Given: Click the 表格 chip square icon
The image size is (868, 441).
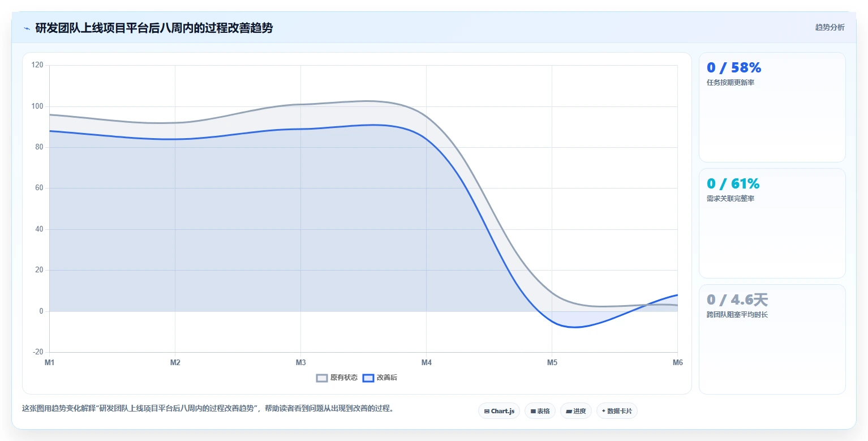Looking at the screenshot, I should coord(533,412).
